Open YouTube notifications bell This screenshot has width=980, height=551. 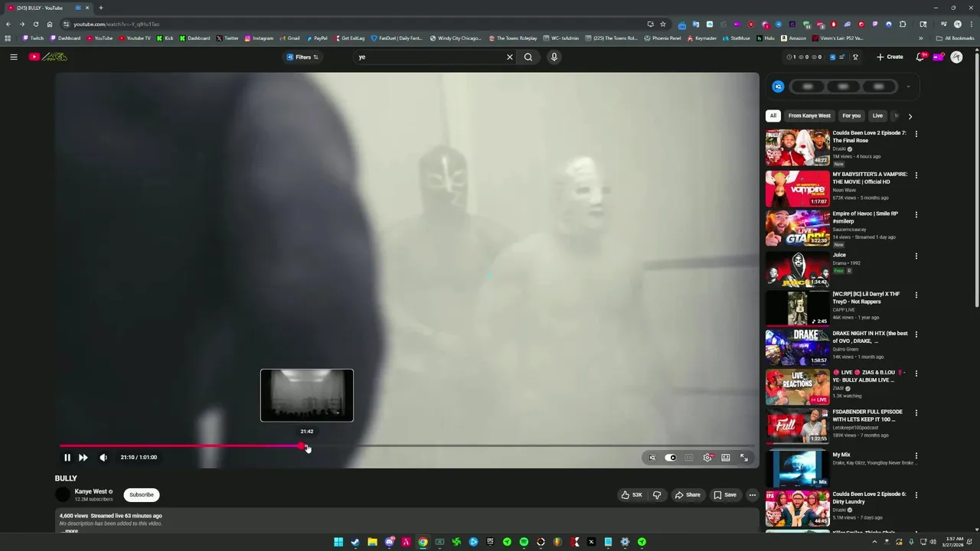click(921, 57)
